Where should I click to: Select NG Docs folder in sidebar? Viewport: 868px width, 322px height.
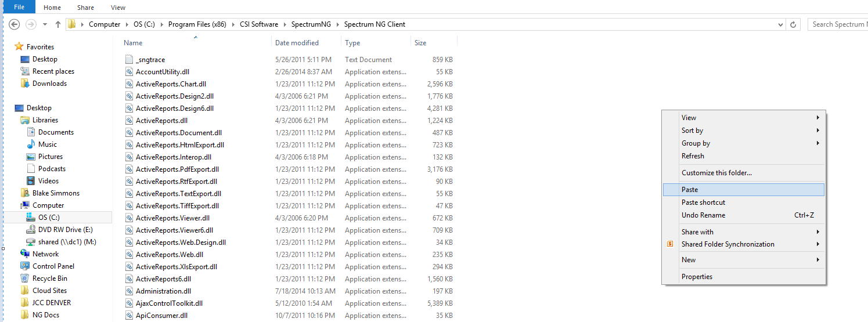click(39, 315)
